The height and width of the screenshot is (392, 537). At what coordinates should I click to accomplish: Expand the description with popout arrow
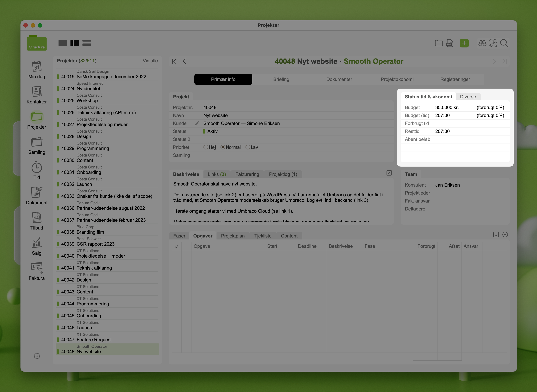pos(389,173)
